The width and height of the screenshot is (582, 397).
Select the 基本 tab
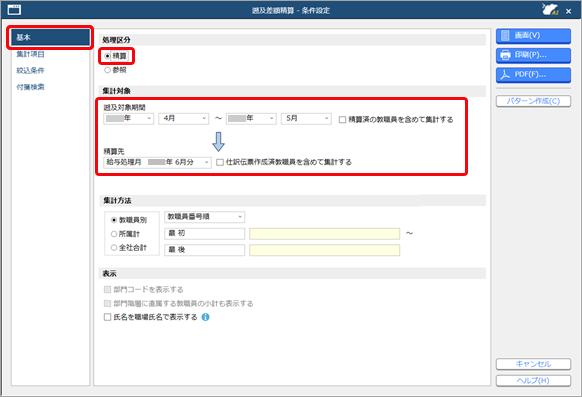click(x=50, y=37)
